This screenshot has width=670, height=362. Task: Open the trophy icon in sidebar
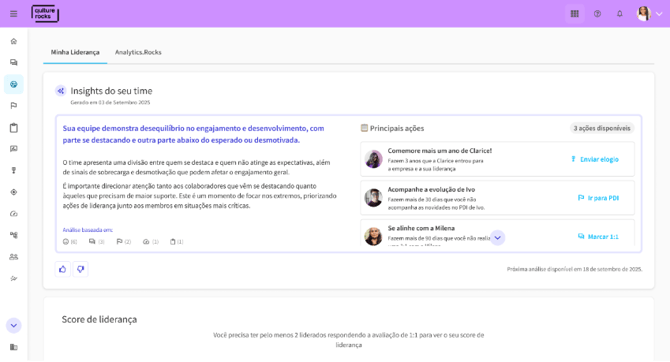(x=14, y=171)
